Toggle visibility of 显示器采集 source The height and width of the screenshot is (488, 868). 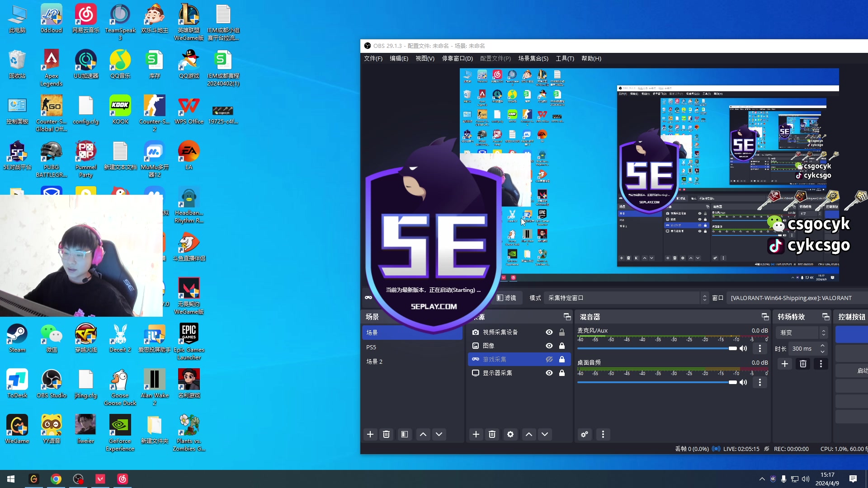click(x=549, y=373)
